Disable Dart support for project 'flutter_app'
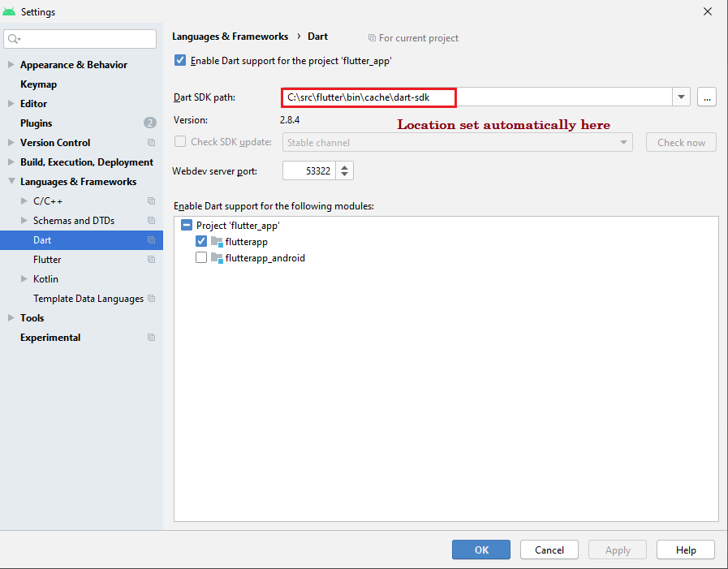Screen dimensions: 728x569 coord(180,61)
